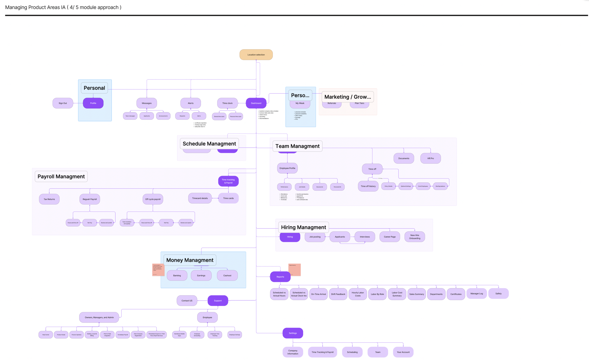Click the HR Pro node
Screen dimensions: 589x364
pyautogui.click(x=430, y=158)
